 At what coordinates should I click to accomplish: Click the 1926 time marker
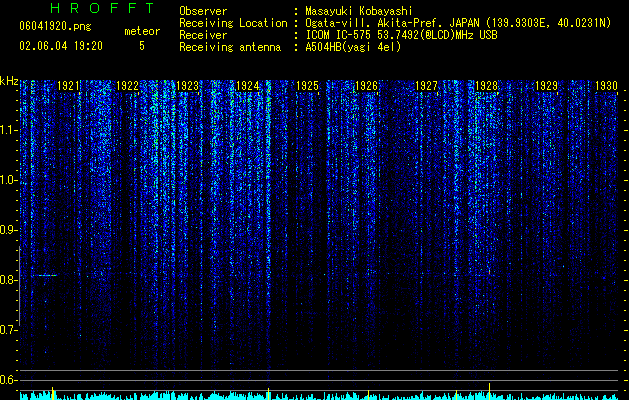(367, 85)
